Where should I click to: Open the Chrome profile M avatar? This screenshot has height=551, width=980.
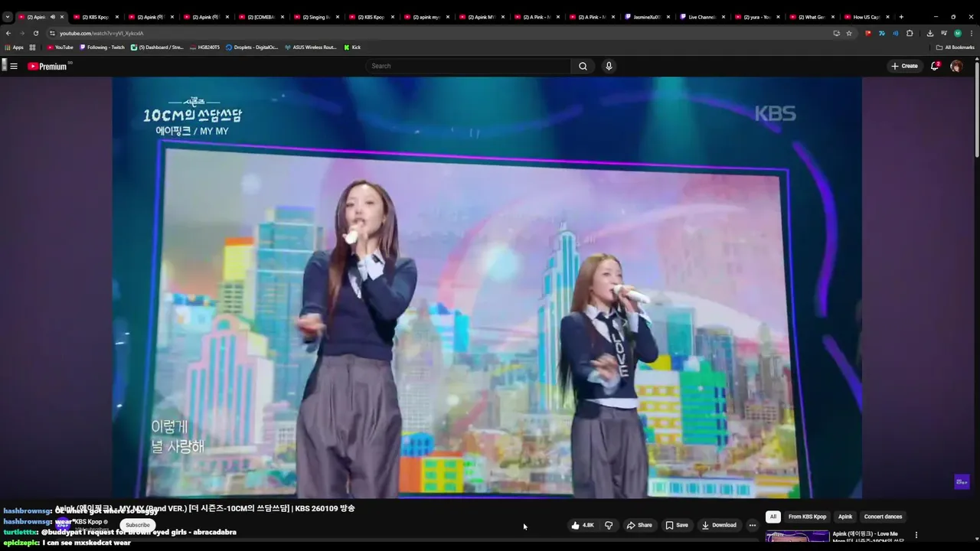pos(958,33)
